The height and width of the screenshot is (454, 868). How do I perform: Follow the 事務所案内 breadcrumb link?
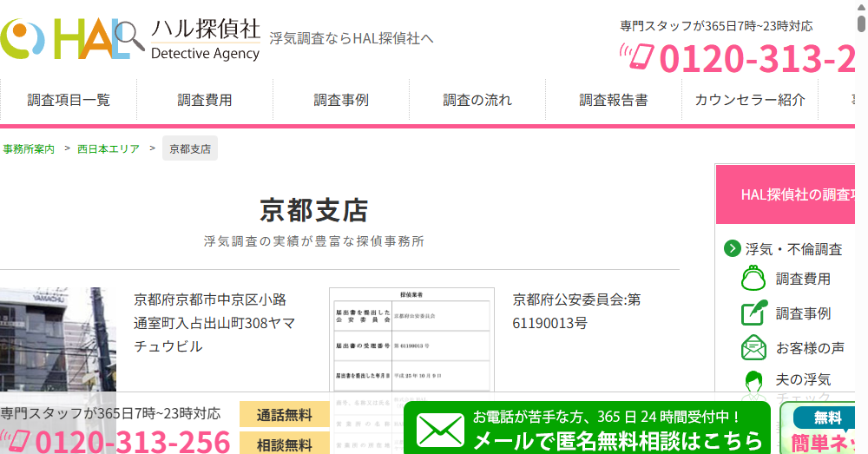(29, 149)
